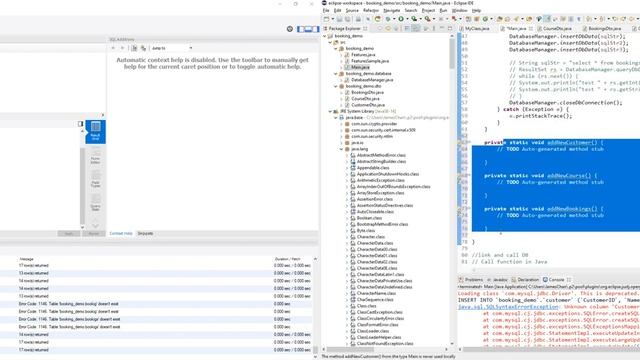Open the Refactor menu in Eclipse
This screenshot has height=360, width=640.
(371, 11)
